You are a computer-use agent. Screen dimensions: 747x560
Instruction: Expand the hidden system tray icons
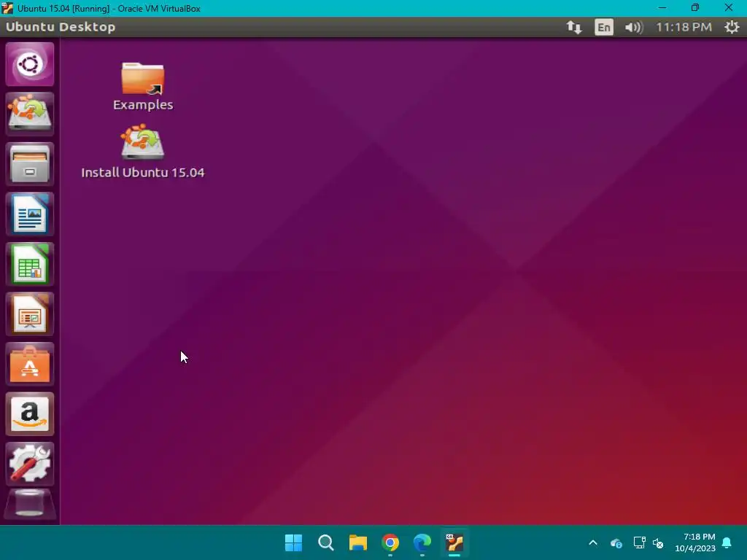pyautogui.click(x=593, y=542)
